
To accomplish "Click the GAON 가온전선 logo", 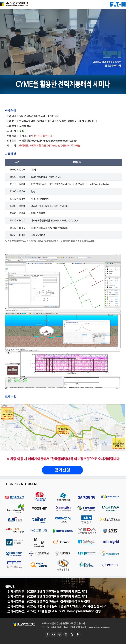I will tap(63, 520).
